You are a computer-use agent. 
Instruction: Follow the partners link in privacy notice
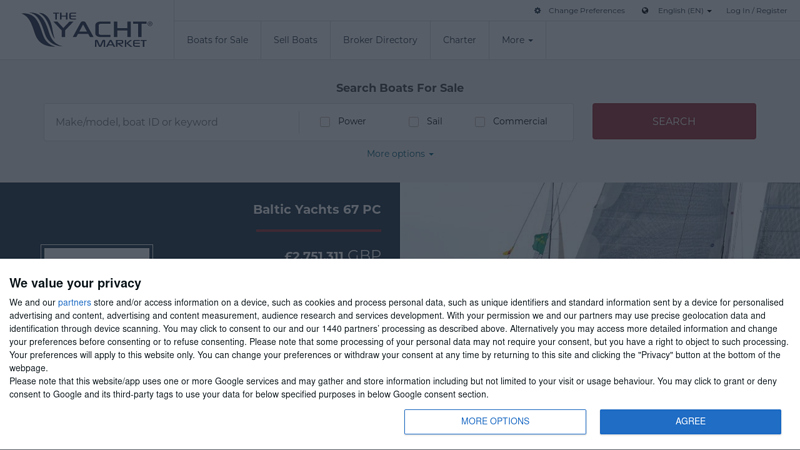pos(74,303)
